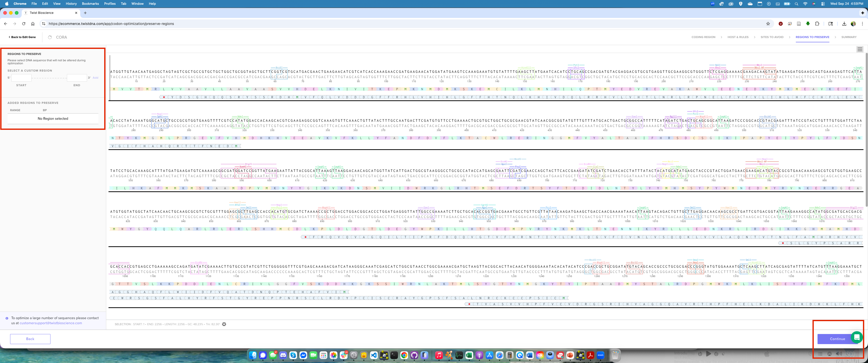Focus the 3' END position field
The height and width of the screenshot is (363, 868).
pos(77,78)
